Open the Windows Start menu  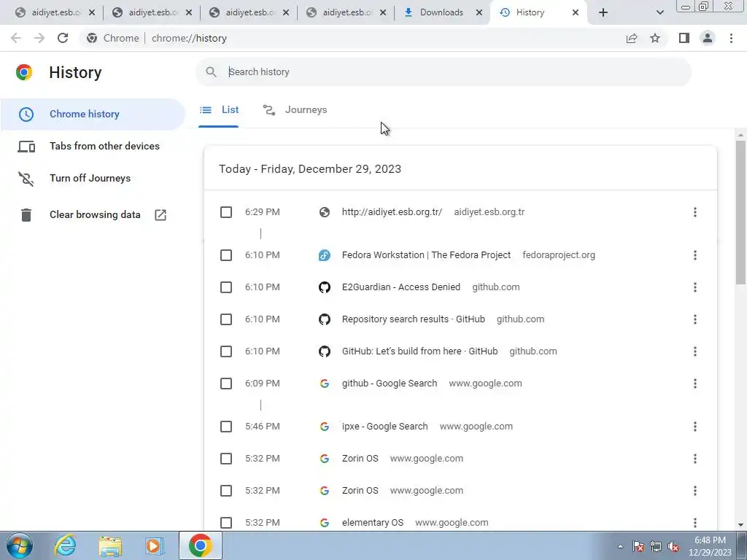pos(20,545)
